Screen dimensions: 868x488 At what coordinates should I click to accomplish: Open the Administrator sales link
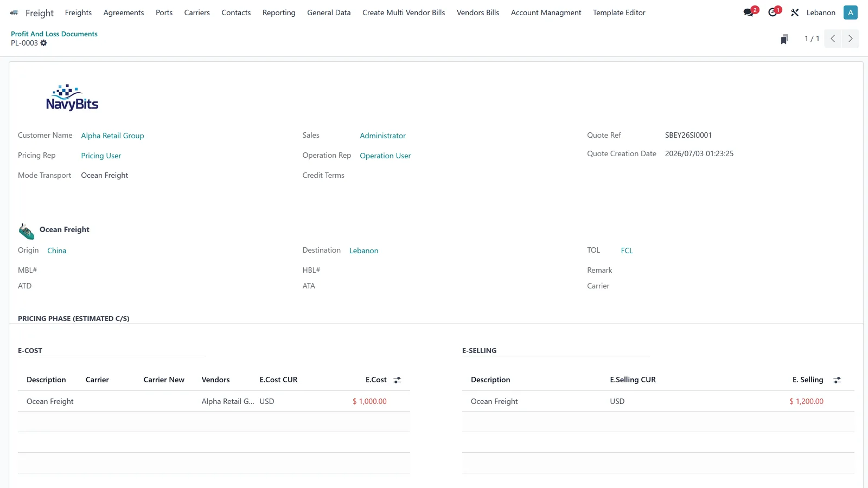382,136
